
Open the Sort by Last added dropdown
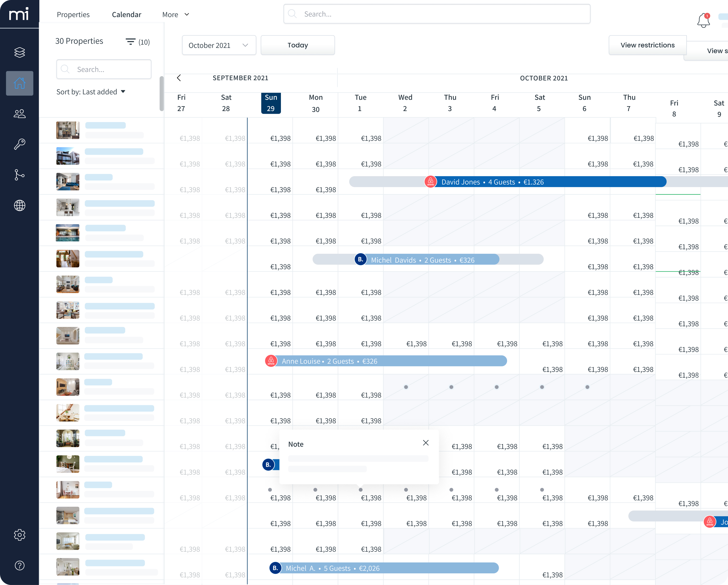coord(90,92)
